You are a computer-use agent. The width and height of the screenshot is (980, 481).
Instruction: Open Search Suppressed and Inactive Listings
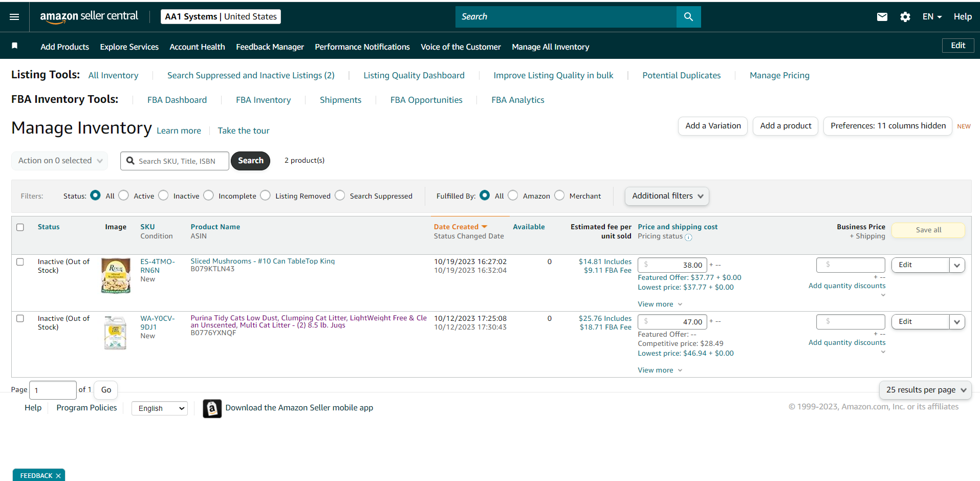(x=251, y=75)
